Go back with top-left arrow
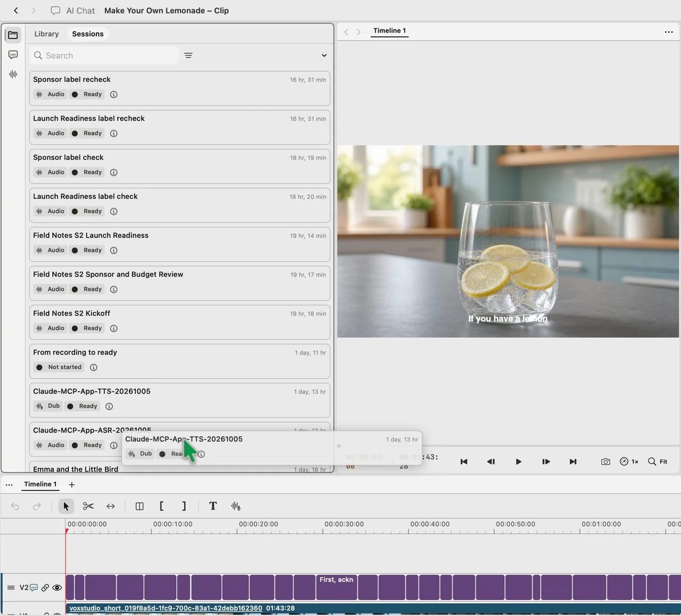 (x=16, y=11)
